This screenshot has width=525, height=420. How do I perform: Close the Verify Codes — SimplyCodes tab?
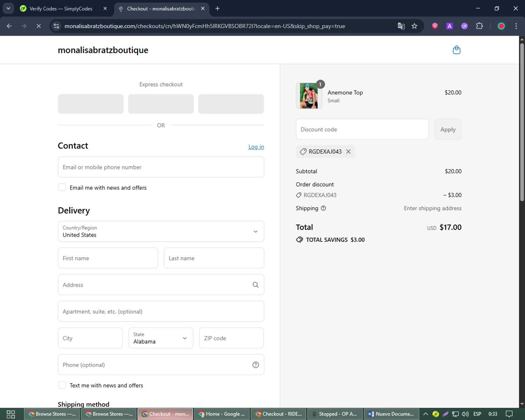pyautogui.click(x=105, y=8)
